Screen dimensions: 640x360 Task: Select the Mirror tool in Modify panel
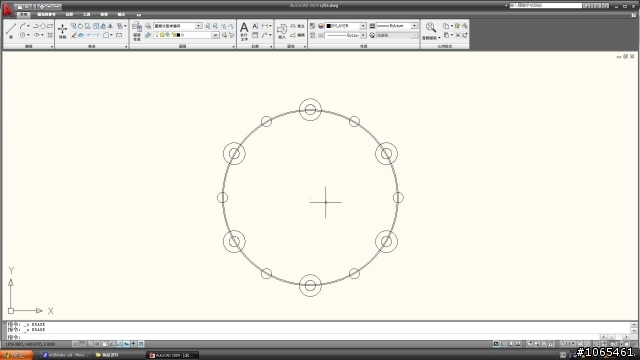tap(110, 26)
